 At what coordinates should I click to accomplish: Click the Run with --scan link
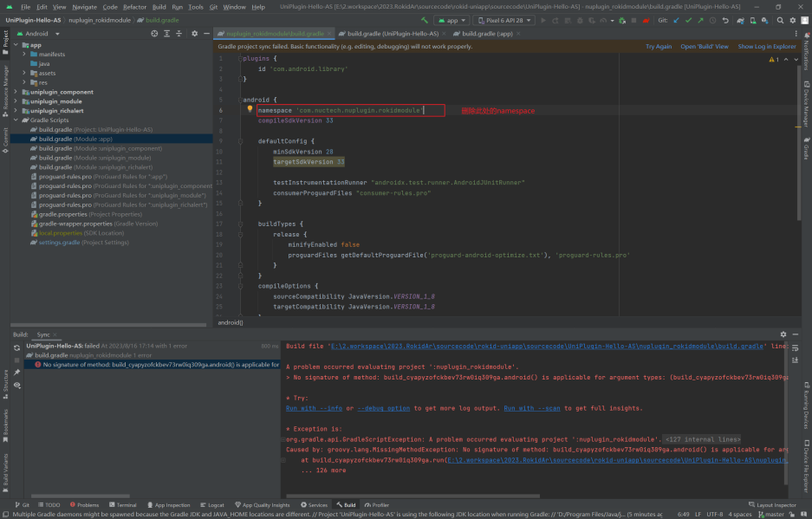pyautogui.click(x=532, y=408)
